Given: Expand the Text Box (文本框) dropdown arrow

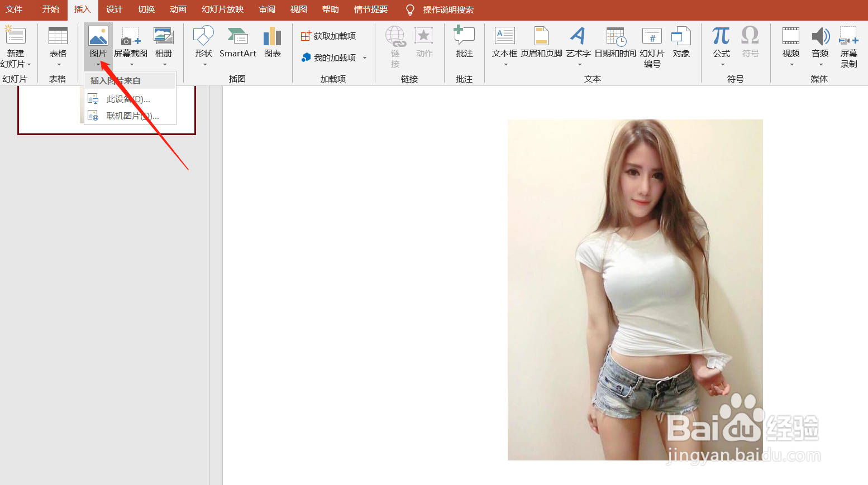Looking at the screenshot, I should 505,65.
